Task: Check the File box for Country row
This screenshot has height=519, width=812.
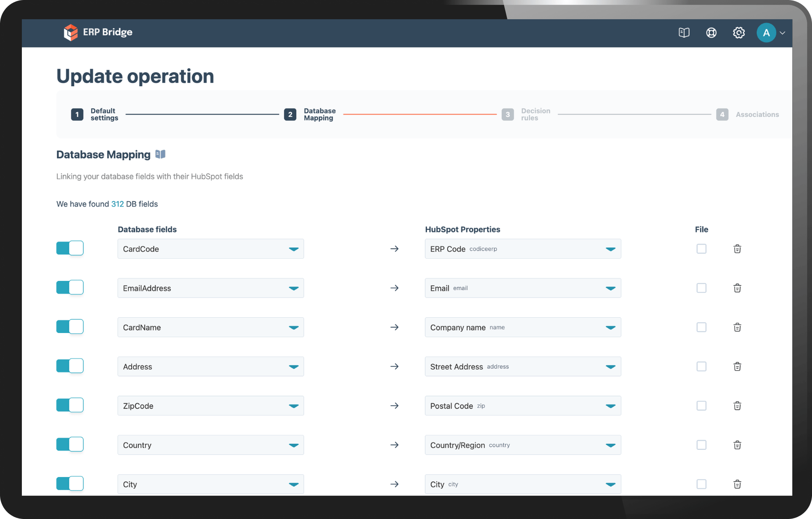Action: tap(701, 445)
